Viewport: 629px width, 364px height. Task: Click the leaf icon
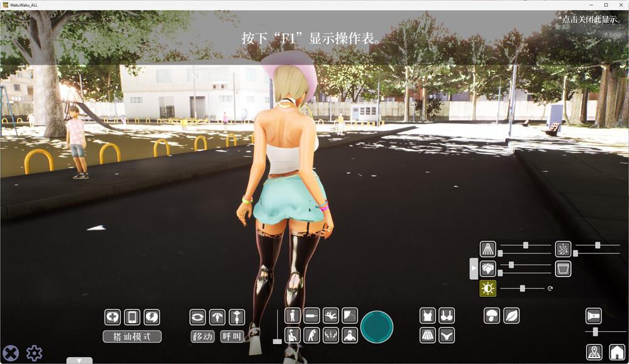coord(511,316)
